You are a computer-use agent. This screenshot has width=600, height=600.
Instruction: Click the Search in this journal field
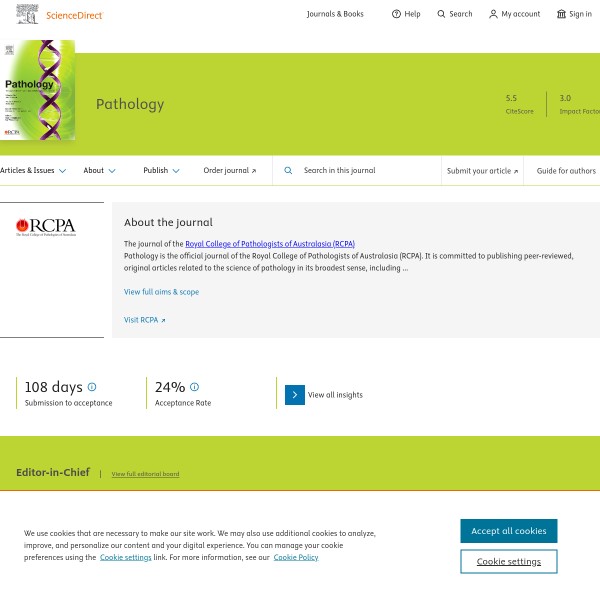365,171
